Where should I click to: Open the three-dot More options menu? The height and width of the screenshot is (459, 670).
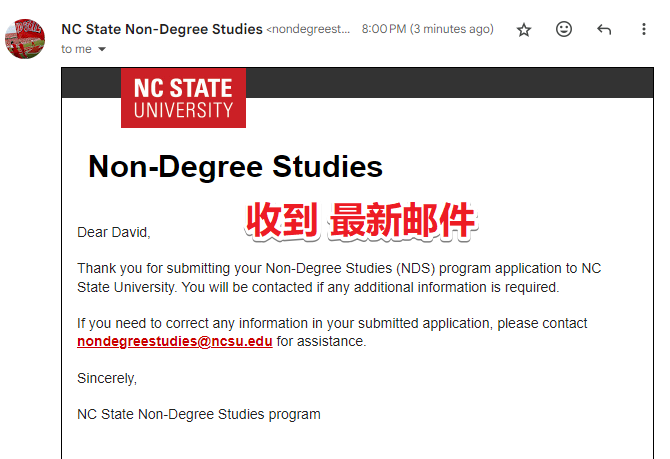(644, 29)
